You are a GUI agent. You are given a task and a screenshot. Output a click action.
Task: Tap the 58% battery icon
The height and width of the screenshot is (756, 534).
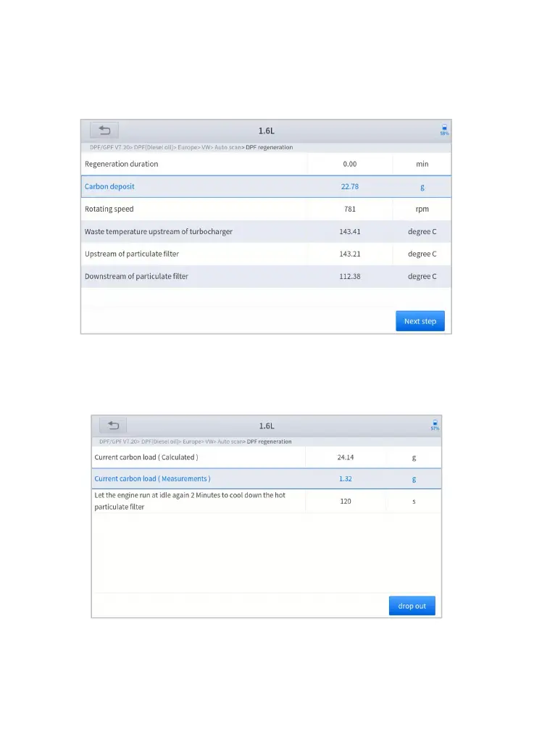click(444, 130)
